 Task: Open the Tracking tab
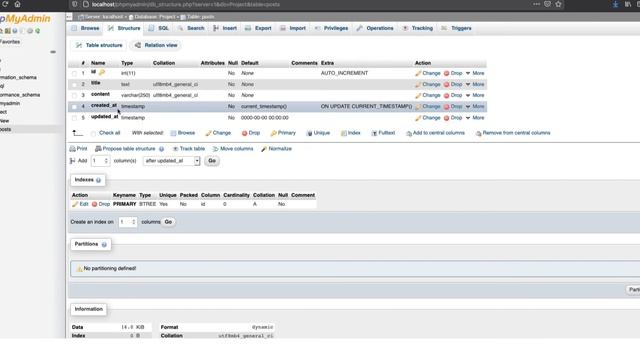pos(417,28)
